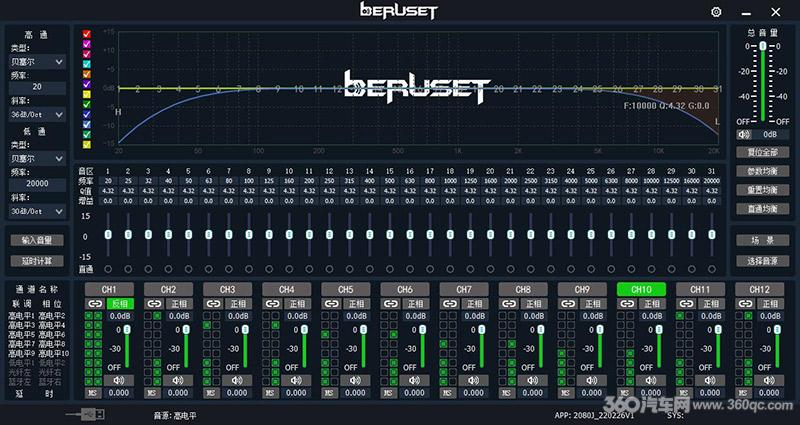Select channel CH3 tab

[228, 289]
